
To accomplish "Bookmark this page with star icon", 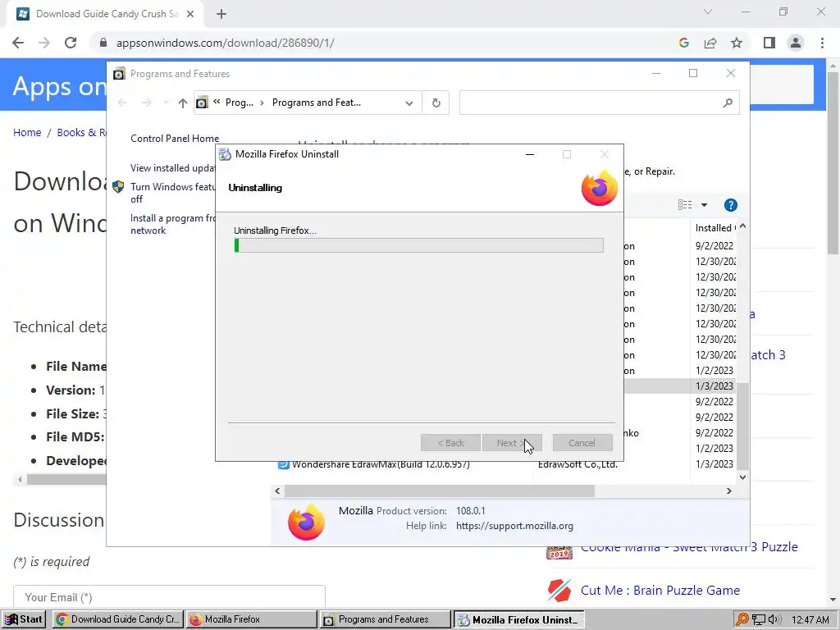I will click(737, 43).
